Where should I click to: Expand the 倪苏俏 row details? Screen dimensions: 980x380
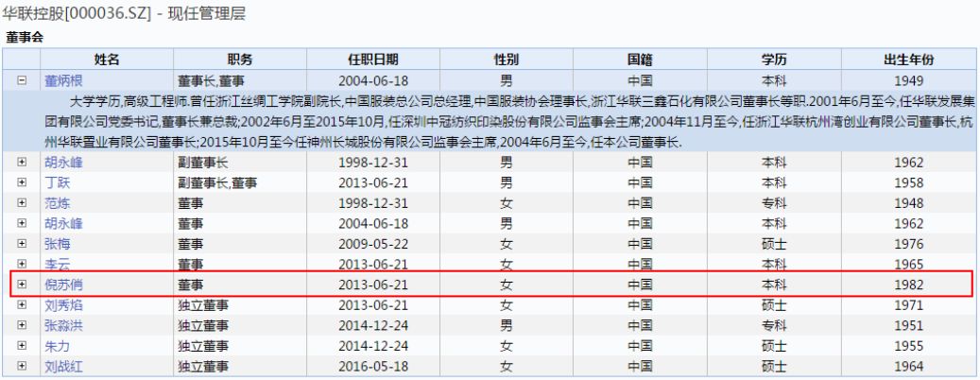click(22, 285)
